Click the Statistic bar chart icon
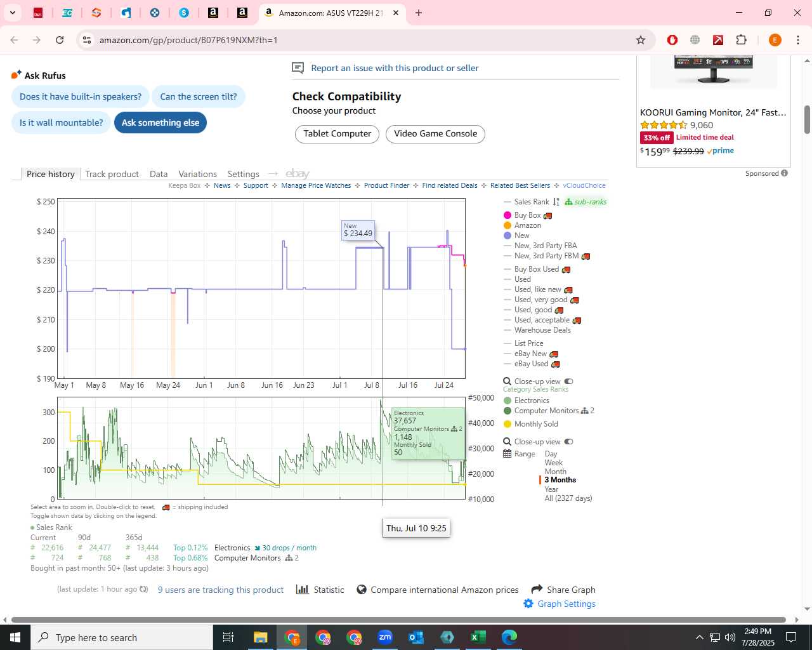Image resolution: width=812 pixels, height=650 pixels. pos(303,590)
